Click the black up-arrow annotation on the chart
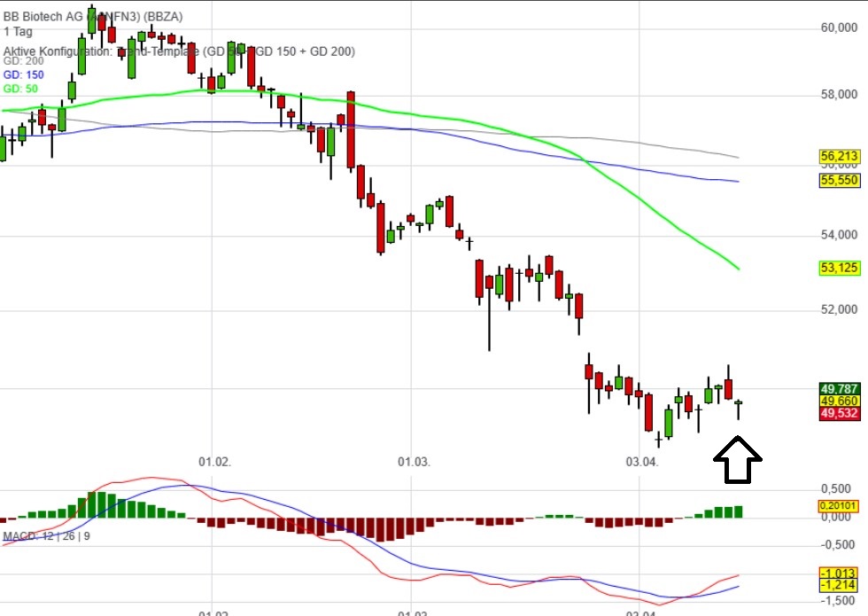The image size is (868, 616). pyautogui.click(x=737, y=459)
